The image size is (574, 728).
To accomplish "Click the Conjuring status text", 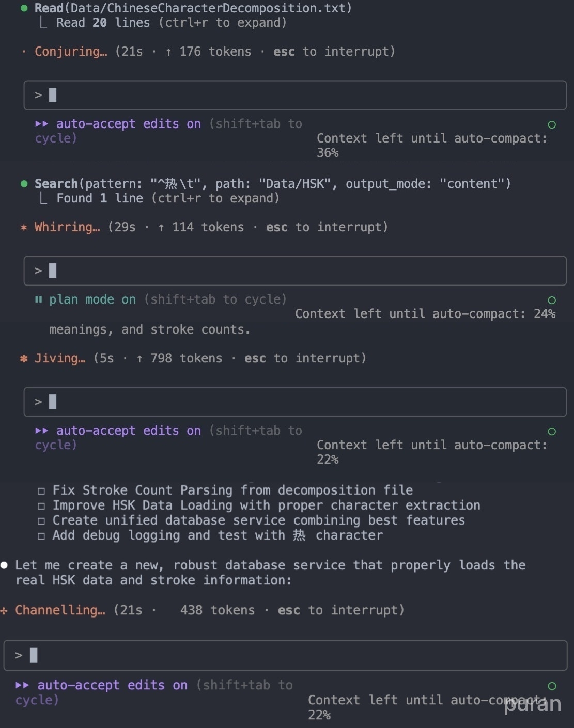I will click(71, 52).
